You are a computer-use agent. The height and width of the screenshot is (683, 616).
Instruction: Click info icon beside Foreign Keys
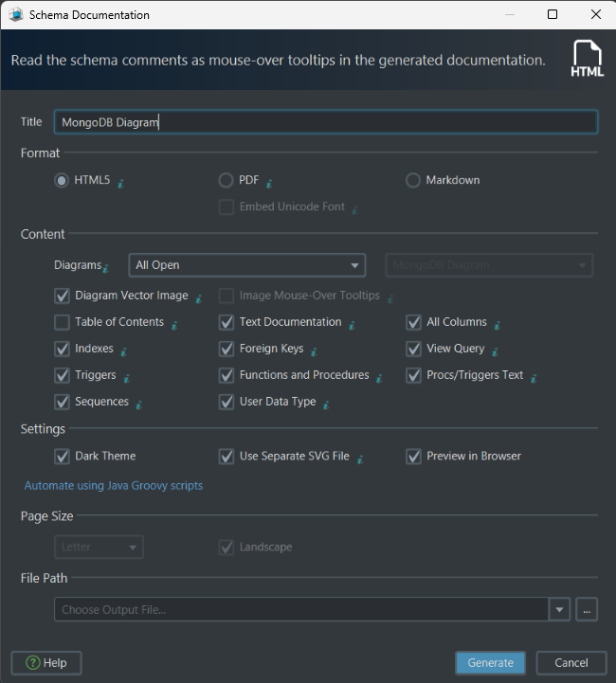pyautogui.click(x=314, y=351)
